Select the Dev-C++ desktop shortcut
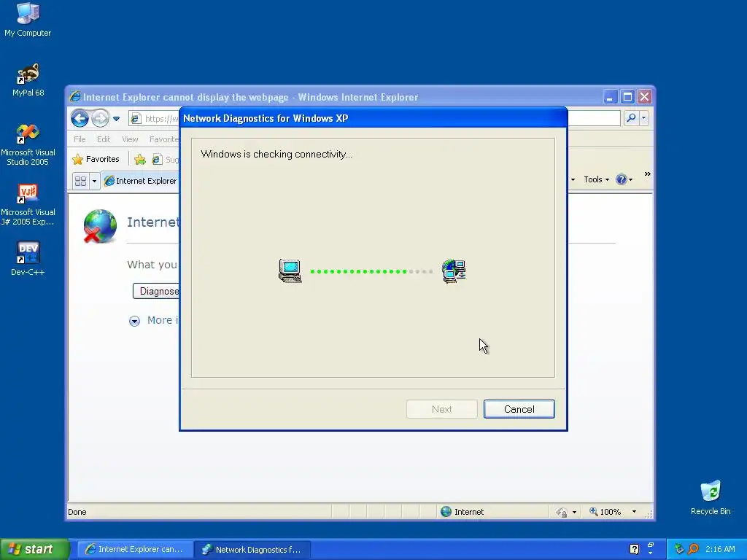This screenshot has height=560, width=747. point(28,259)
